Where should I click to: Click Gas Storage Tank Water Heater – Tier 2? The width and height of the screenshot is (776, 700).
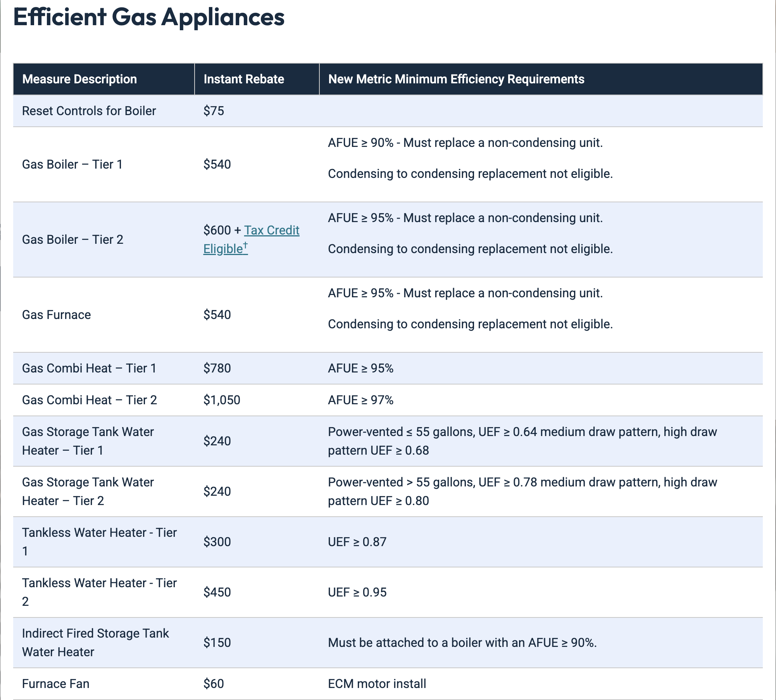pyautogui.click(x=88, y=491)
